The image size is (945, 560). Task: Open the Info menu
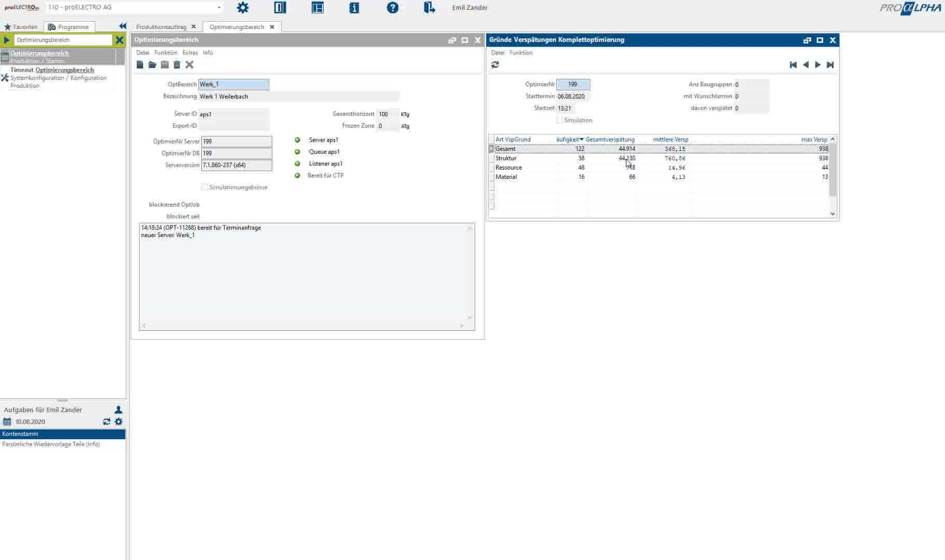click(208, 52)
